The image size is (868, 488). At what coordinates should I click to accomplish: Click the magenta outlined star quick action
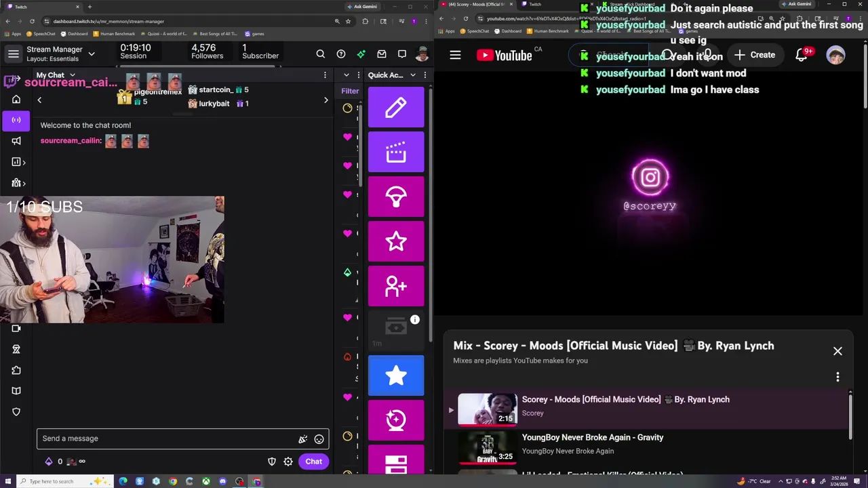coord(396,241)
